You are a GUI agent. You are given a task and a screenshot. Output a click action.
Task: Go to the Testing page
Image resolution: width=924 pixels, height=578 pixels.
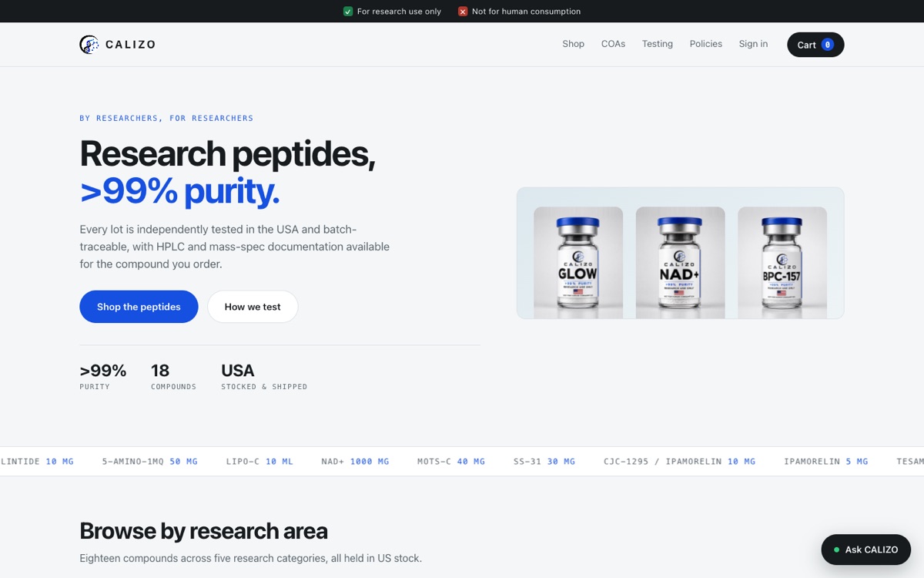click(x=658, y=44)
